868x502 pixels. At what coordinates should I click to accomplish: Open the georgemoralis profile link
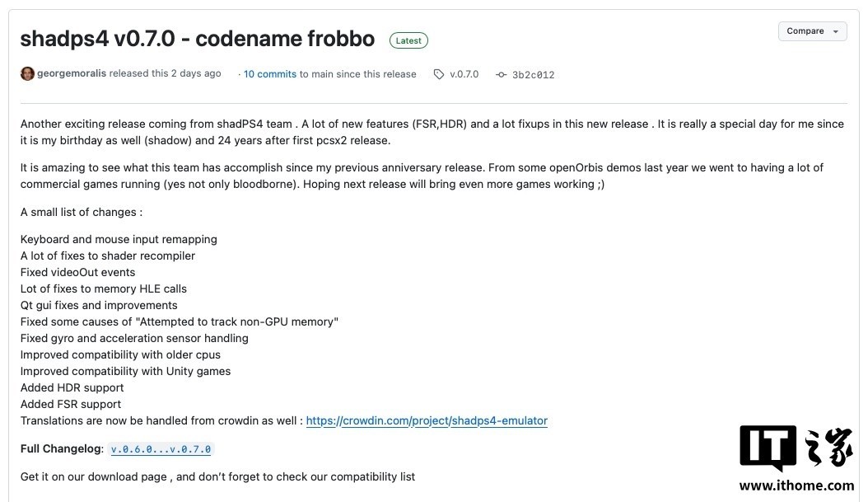click(72, 73)
